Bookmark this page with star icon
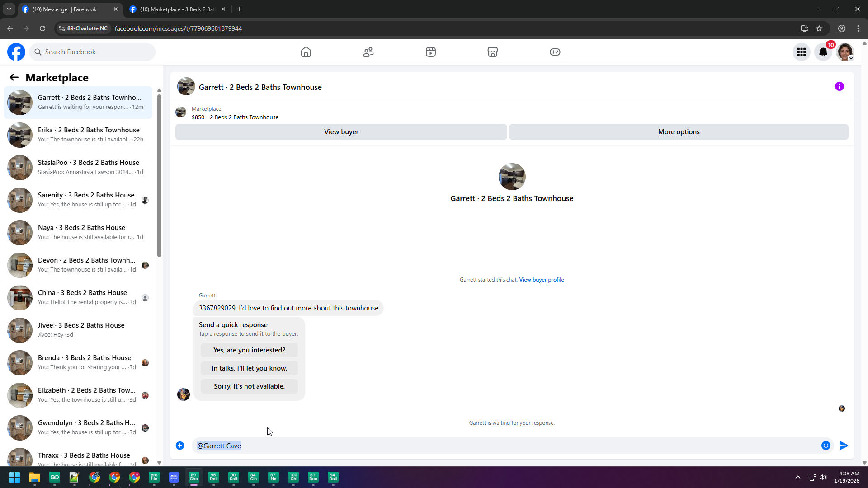 [x=819, y=28]
